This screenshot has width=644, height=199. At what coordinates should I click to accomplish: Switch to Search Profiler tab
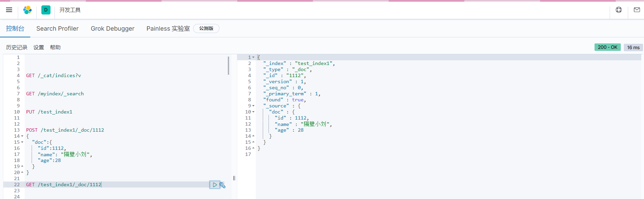point(58,29)
